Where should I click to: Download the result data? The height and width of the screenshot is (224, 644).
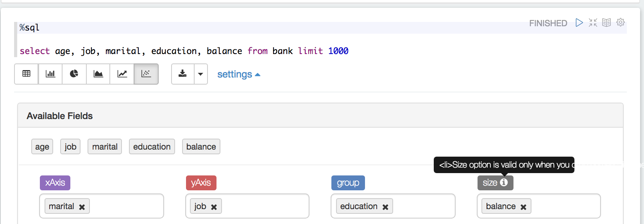point(182,74)
